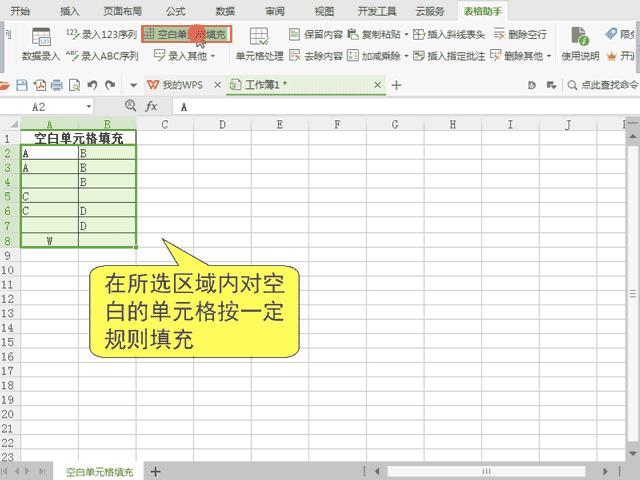Viewport: 640px width, 480px height.
Task: Select column C header
Action: 164,124
